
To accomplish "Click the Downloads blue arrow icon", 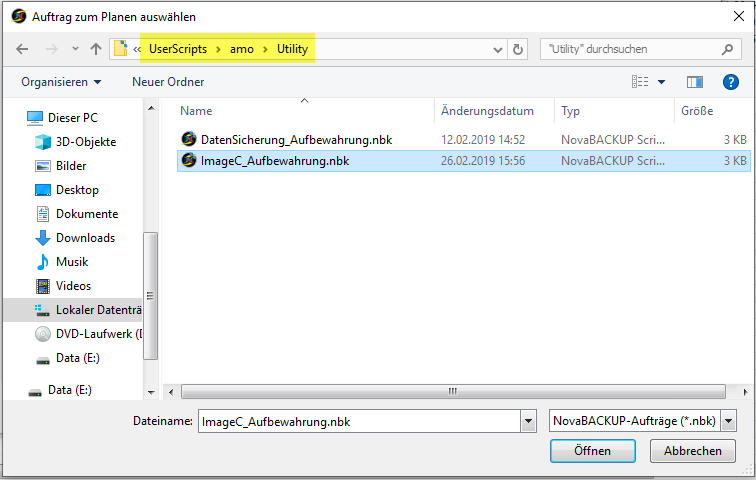I will (x=43, y=238).
